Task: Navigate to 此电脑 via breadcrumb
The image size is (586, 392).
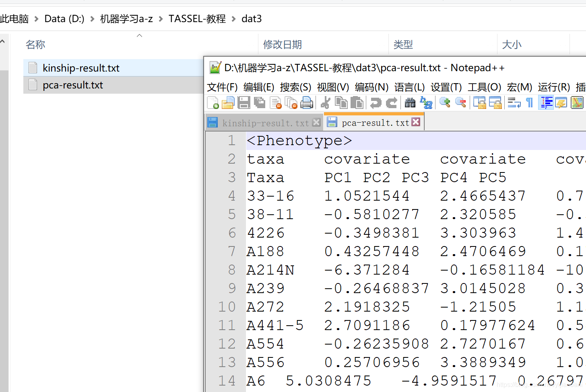Action: pos(14,18)
